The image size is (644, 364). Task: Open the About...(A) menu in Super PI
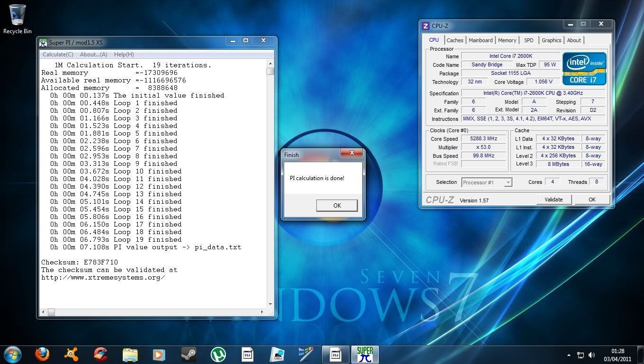(x=93, y=55)
